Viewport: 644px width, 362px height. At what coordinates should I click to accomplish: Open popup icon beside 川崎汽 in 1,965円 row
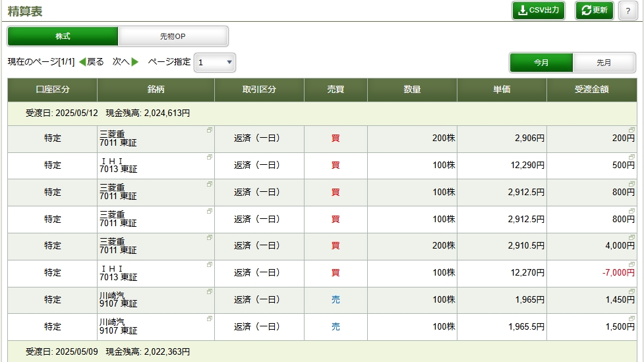click(x=210, y=291)
